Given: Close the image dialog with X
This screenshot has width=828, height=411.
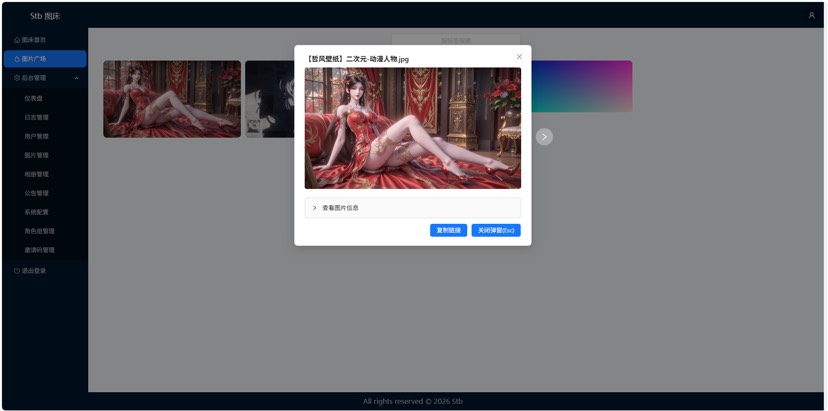Looking at the screenshot, I should click(519, 57).
